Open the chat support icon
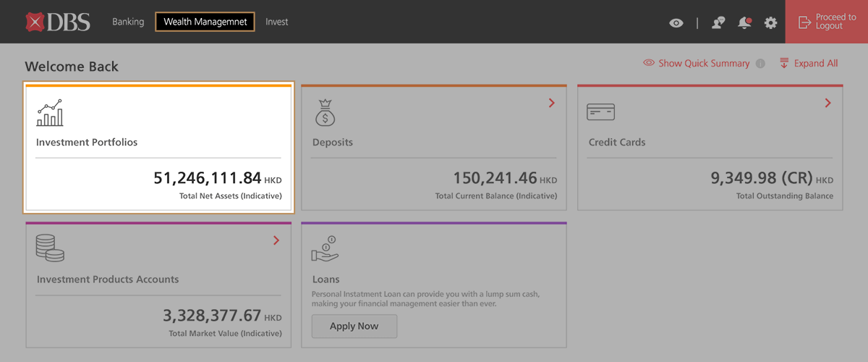 (x=718, y=22)
